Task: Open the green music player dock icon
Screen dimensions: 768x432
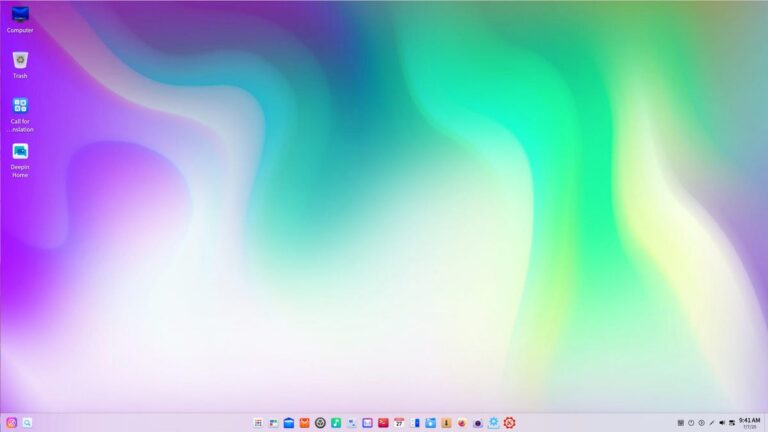Action: (x=336, y=423)
